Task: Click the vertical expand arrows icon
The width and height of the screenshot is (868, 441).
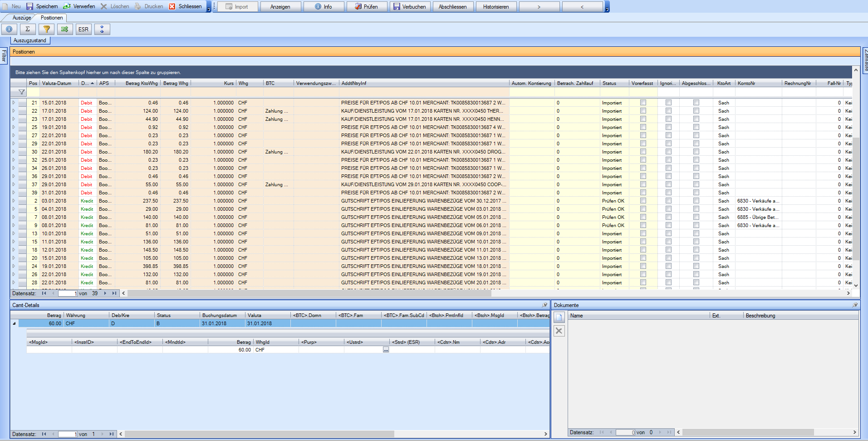Action: click(102, 29)
